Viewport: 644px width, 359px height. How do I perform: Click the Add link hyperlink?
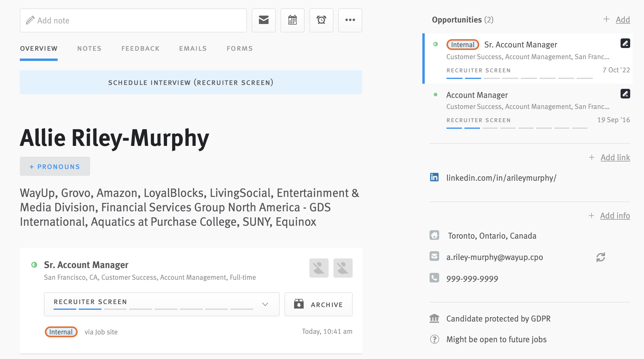(615, 157)
